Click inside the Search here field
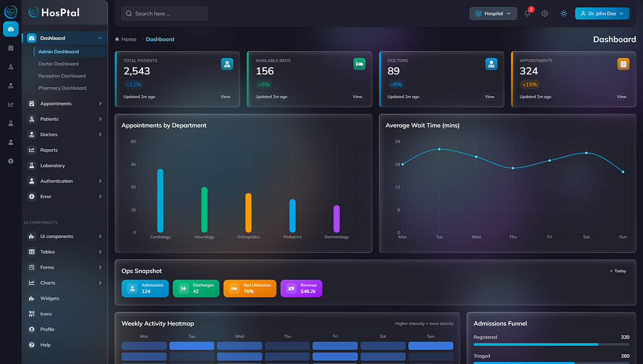Viewport: 643px width, 364px height. point(164,13)
